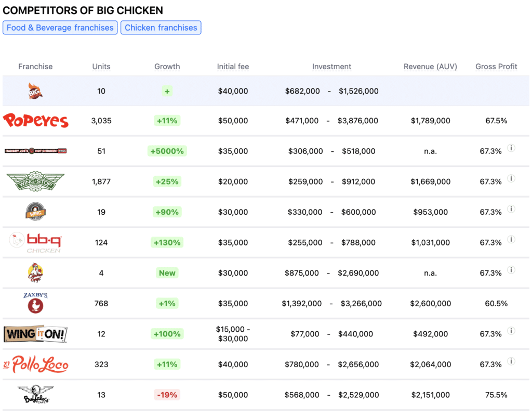The width and height of the screenshot is (532, 416).
Task: Click the Revenue (AUV) column header
Action: 430,67
